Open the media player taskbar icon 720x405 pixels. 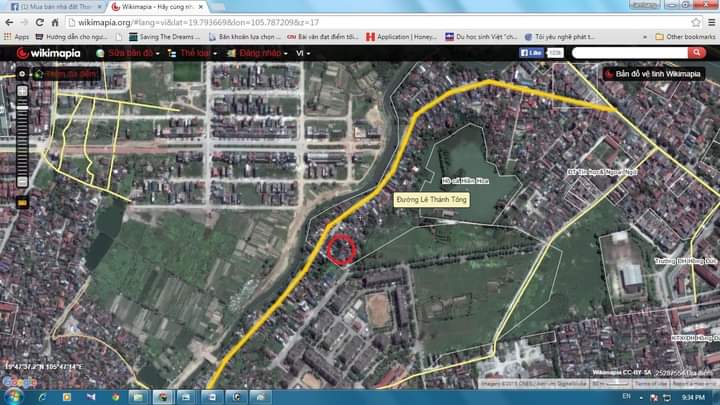click(67, 397)
